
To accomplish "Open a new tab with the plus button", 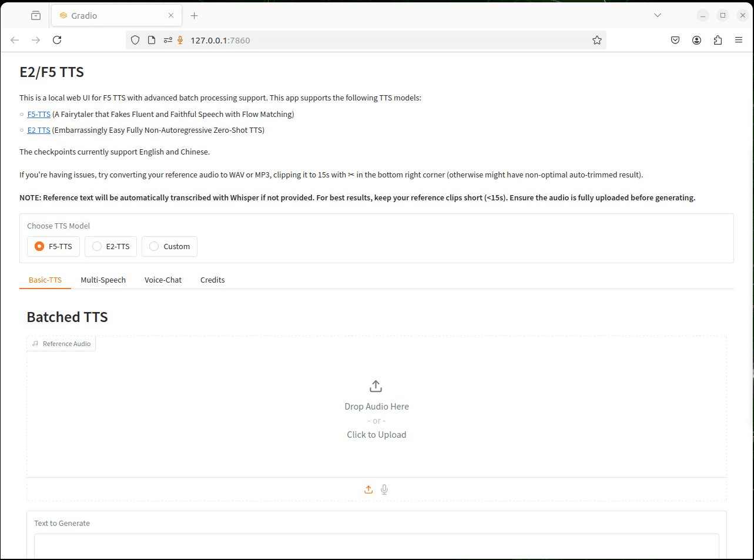I will (x=195, y=16).
